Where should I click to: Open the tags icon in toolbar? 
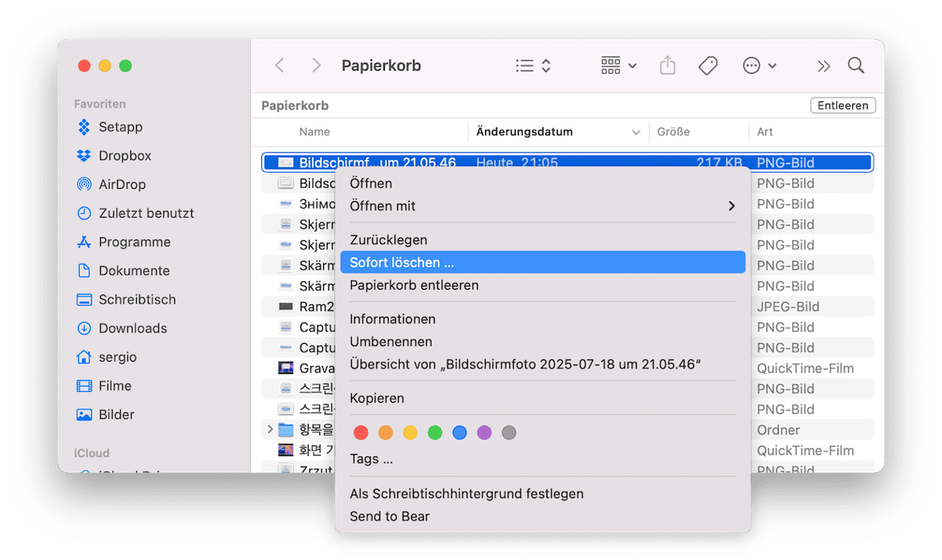tap(707, 66)
